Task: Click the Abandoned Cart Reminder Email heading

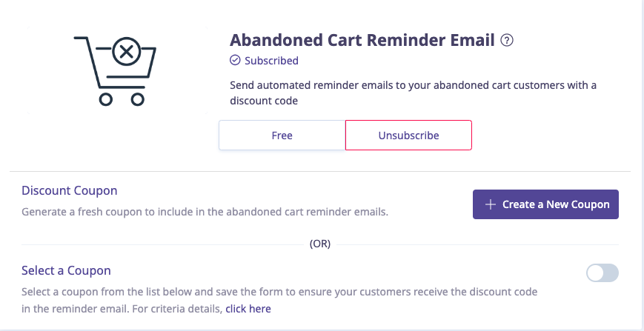Action: click(362, 40)
